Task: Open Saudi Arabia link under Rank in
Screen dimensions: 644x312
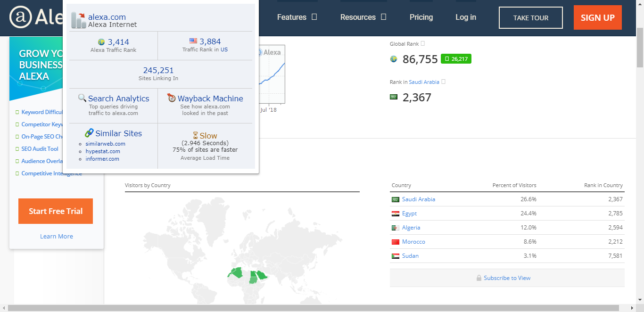Action: (x=424, y=82)
